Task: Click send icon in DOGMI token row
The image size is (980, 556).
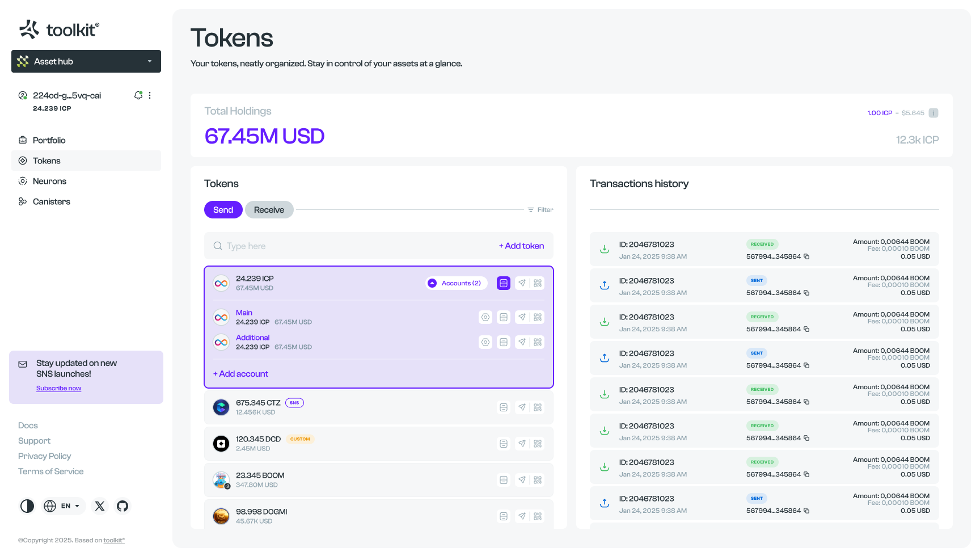Action: 522,516
